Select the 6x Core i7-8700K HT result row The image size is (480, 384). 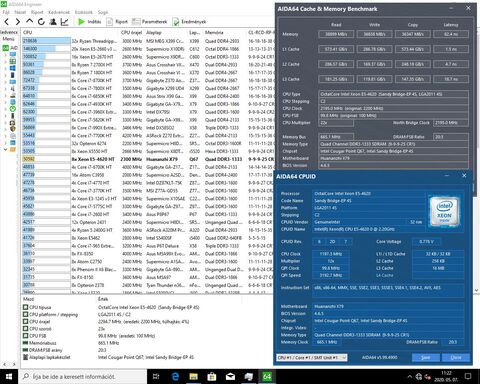(148, 80)
